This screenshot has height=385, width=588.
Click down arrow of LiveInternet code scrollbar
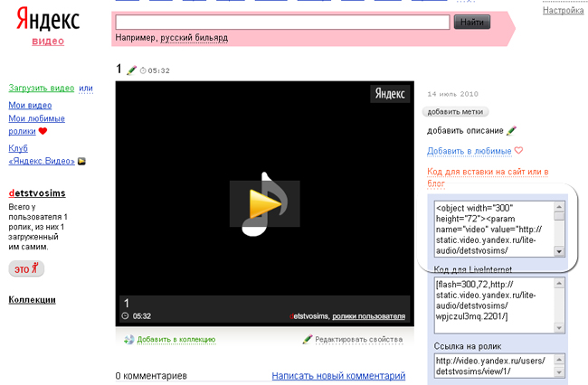[559, 328]
